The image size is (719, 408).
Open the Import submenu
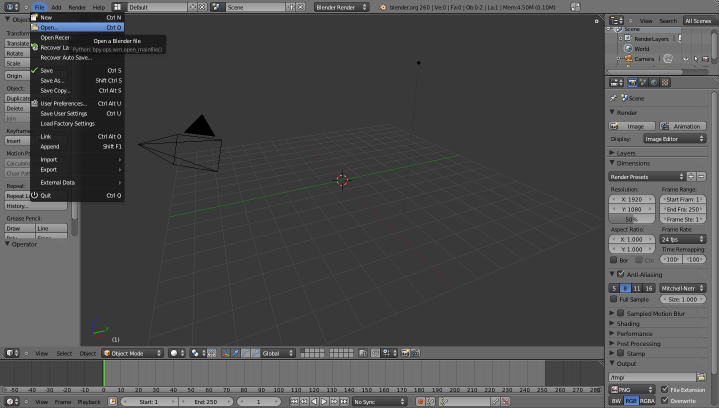77,160
